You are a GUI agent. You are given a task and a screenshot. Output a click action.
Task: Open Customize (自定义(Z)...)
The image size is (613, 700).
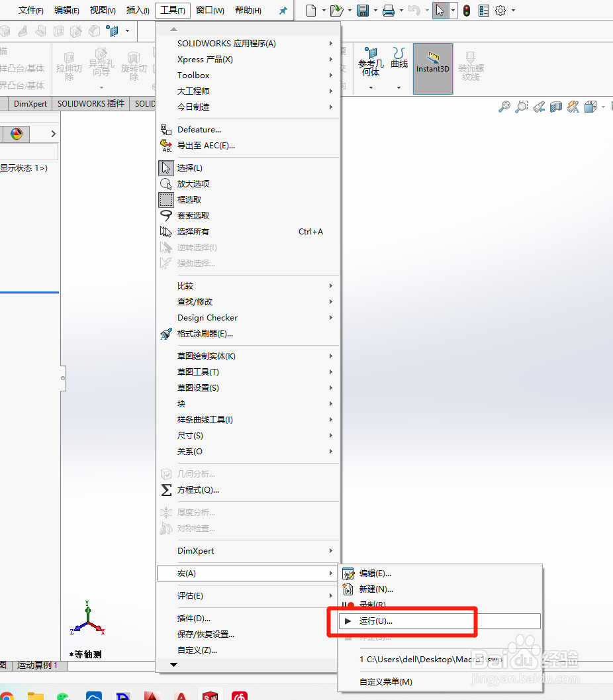248,650
